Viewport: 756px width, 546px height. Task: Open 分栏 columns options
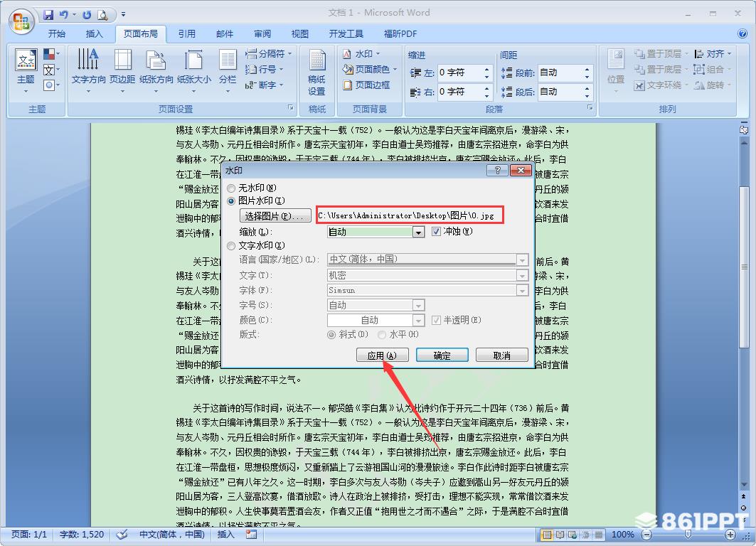(228, 71)
